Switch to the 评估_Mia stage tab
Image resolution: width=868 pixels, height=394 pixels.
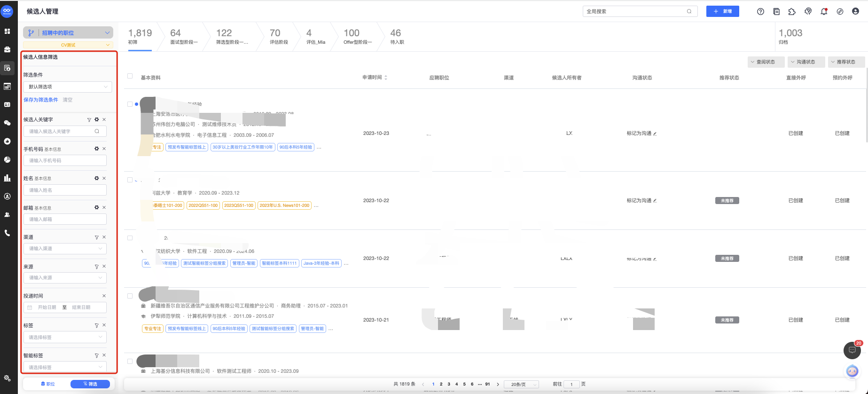316,36
